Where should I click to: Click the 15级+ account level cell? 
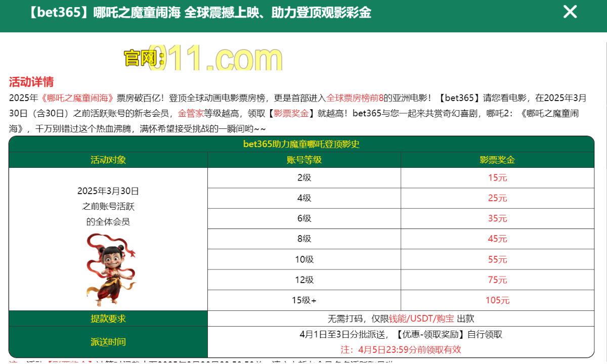click(x=304, y=300)
